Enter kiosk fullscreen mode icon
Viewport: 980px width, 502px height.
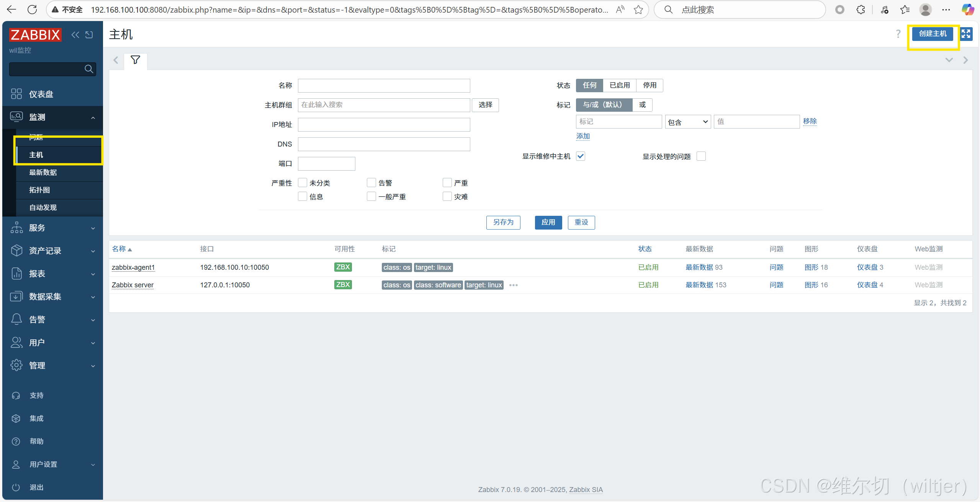[966, 34]
